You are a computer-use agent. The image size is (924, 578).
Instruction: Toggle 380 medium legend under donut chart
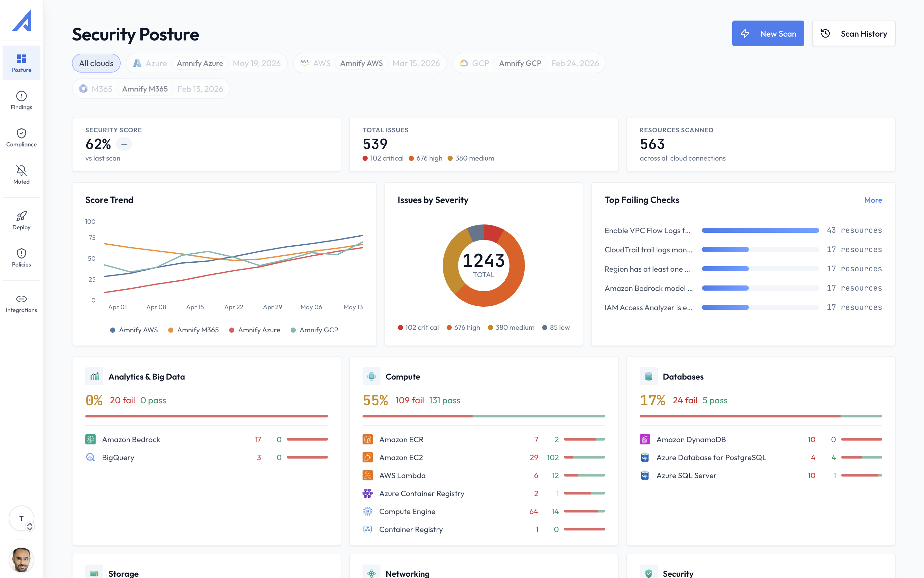click(x=511, y=327)
